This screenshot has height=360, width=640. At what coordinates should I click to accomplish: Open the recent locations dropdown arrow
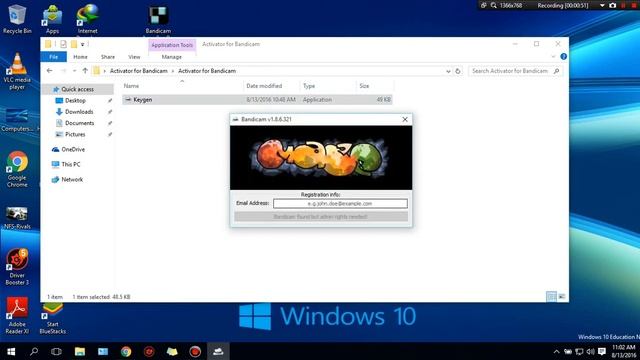[74, 71]
